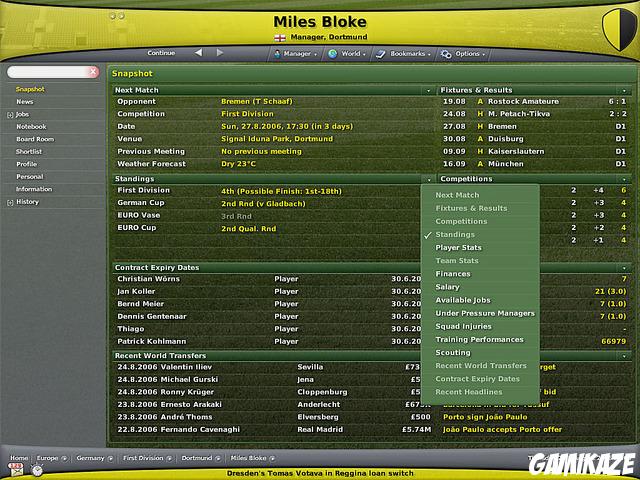640x480 pixels.
Task: Click Fernando Cavenaghi transfer row
Action: [273, 430]
